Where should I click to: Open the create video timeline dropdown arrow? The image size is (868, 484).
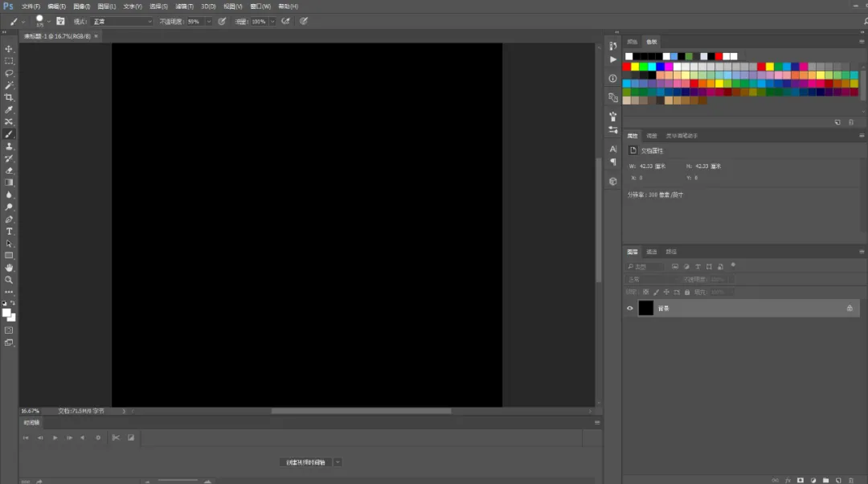coord(338,462)
